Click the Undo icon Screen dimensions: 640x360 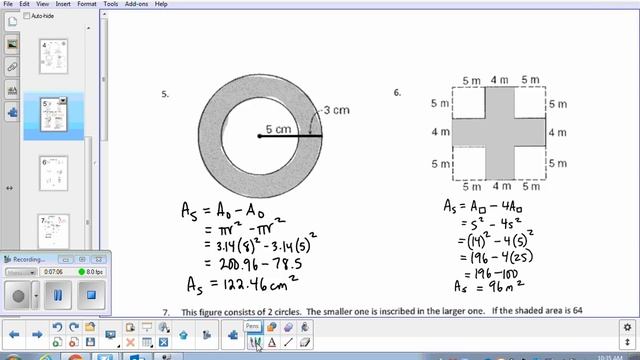click(57, 327)
